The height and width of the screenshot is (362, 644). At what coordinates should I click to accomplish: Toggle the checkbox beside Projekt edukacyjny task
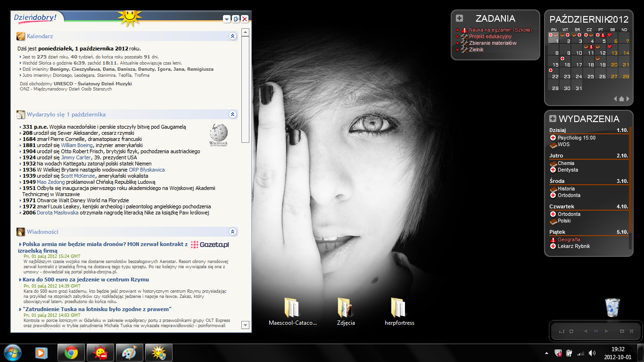(x=457, y=37)
